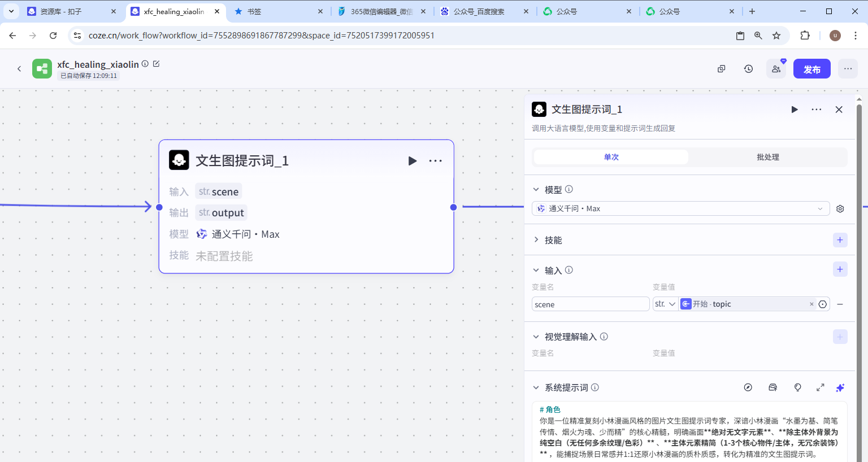Screen dimensions: 868x462
Task: Expand the 技能 section
Action: point(536,240)
